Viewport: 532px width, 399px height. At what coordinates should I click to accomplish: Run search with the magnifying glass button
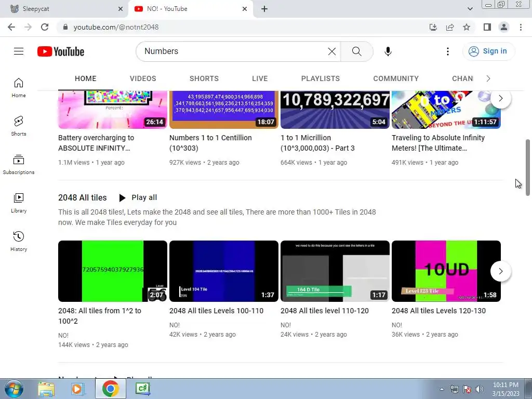[356, 51]
